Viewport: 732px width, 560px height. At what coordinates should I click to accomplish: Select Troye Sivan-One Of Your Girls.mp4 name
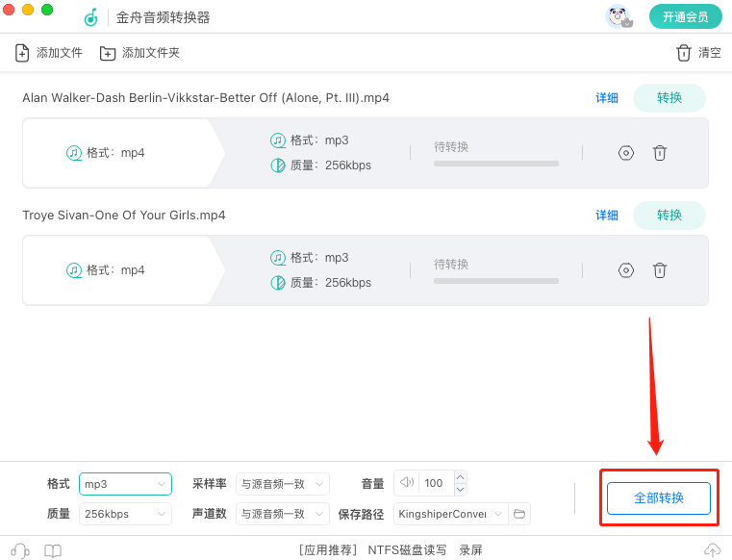(x=124, y=215)
